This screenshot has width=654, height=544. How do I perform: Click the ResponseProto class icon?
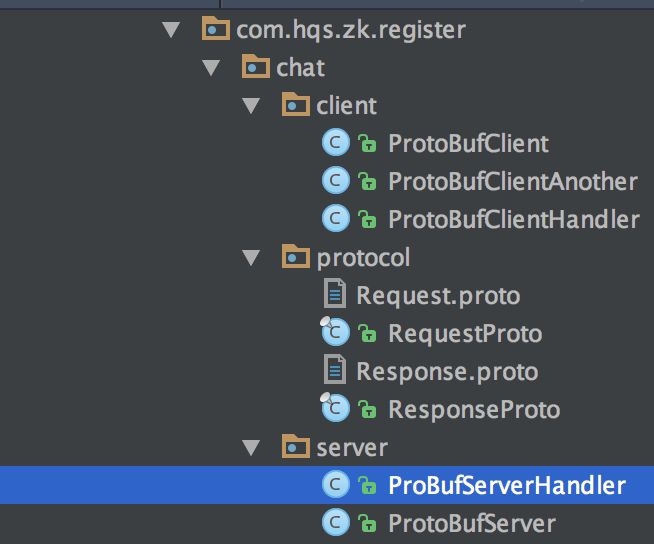tap(334, 409)
